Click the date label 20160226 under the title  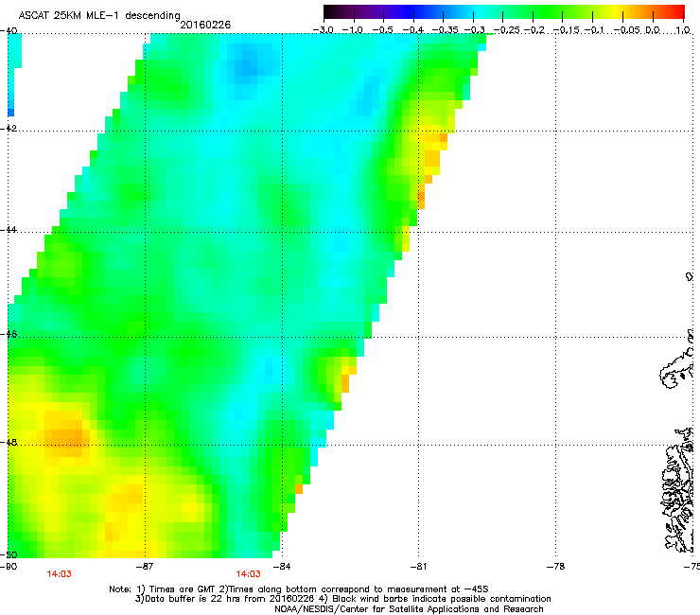pyautogui.click(x=205, y=25)
